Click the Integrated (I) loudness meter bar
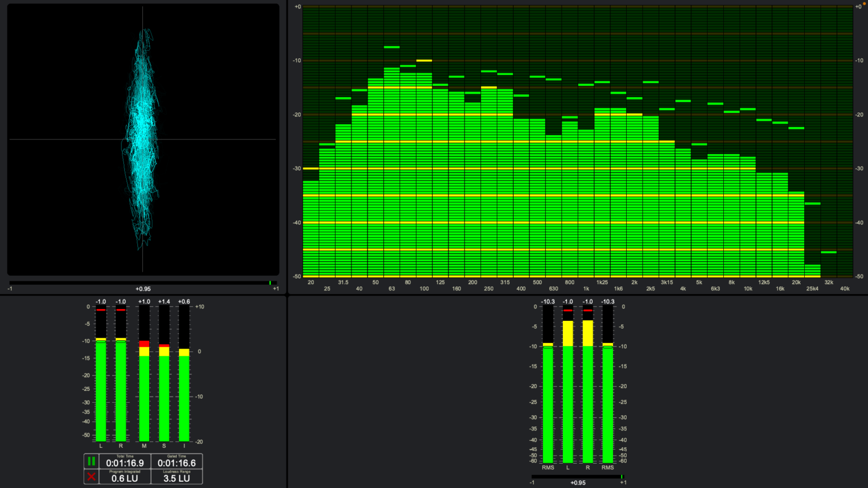This screenshot has width=868, height=488. click(184, 395)
